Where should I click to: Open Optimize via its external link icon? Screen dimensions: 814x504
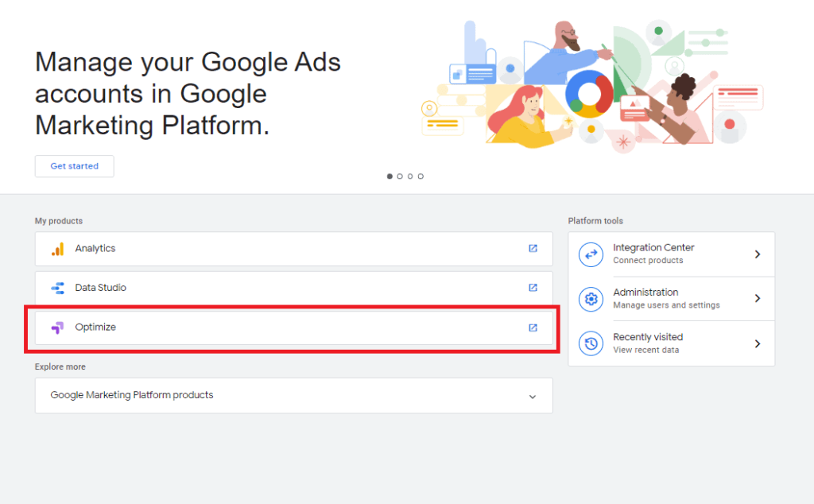click(533, 328)
